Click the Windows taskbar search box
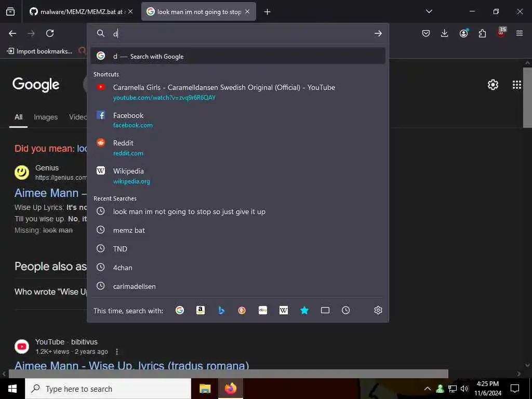Viewport: 532px width, 399px height. coord(108,389)
